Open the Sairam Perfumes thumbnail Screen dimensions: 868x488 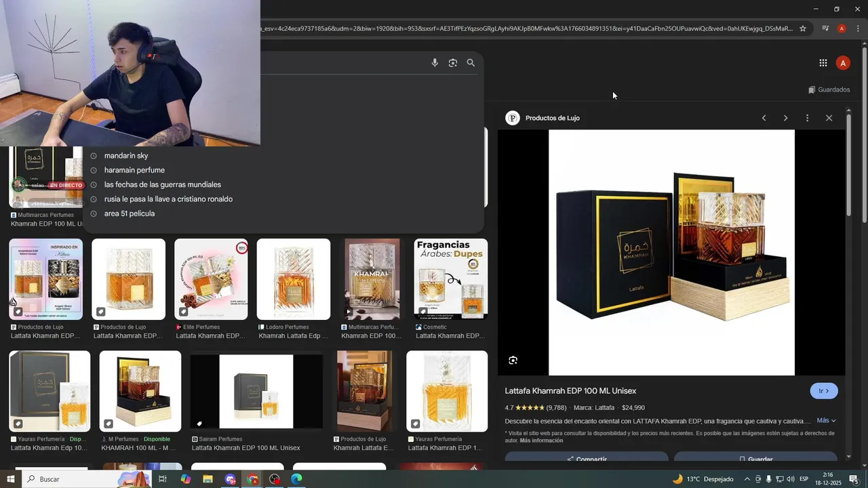click(256, 391)
